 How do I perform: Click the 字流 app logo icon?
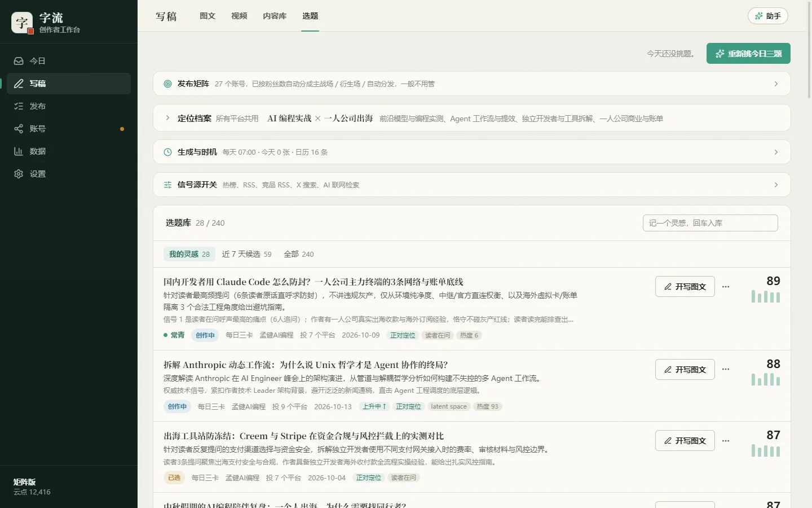[x=22, y=23]
